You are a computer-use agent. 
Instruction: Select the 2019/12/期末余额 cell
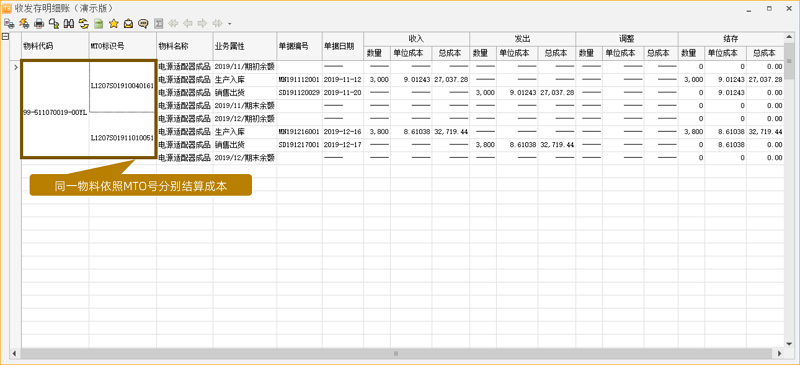pyautogui.click(x=245, y=158)
